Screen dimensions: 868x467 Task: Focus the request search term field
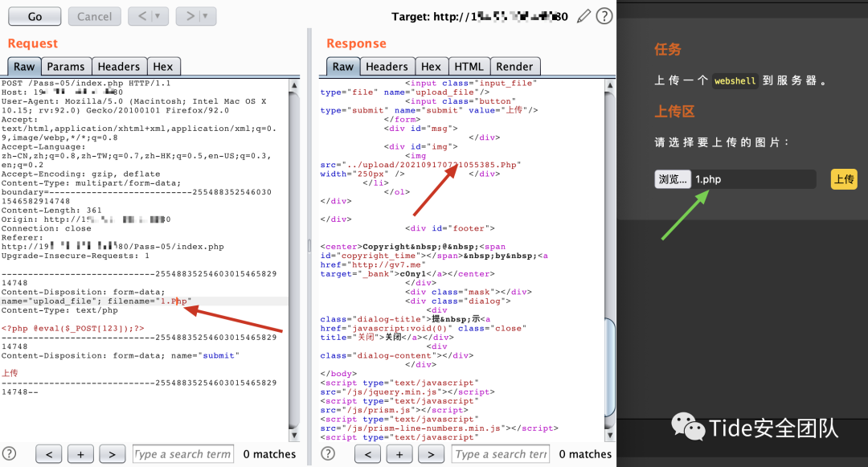click(x=183, y=454)
